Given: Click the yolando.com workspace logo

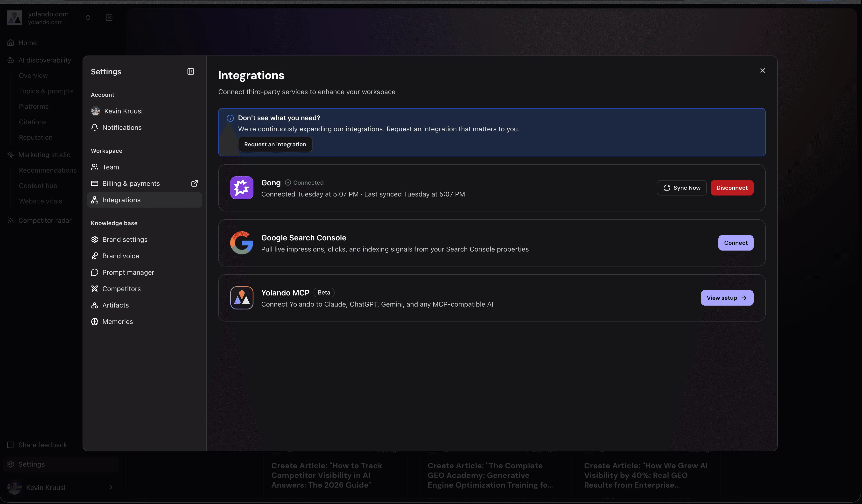Looking at the screenshot, I should (14, 18).
